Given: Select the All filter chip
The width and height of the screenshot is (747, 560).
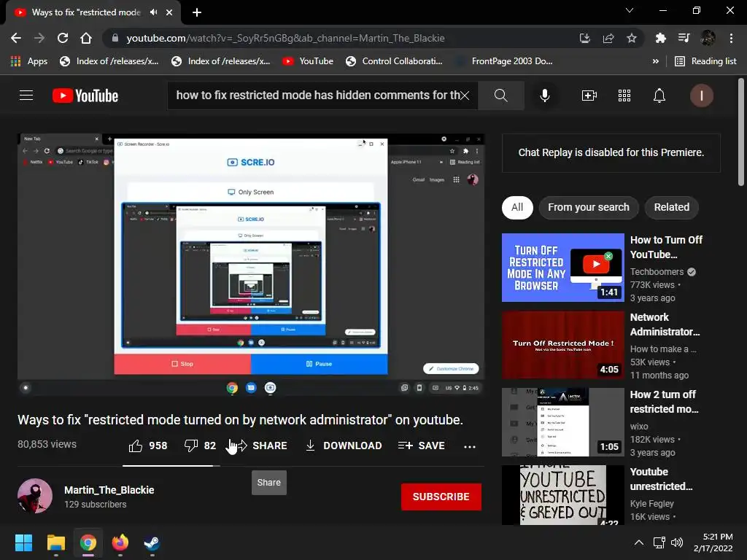Looking at the screenshot, I should [517, 207].
